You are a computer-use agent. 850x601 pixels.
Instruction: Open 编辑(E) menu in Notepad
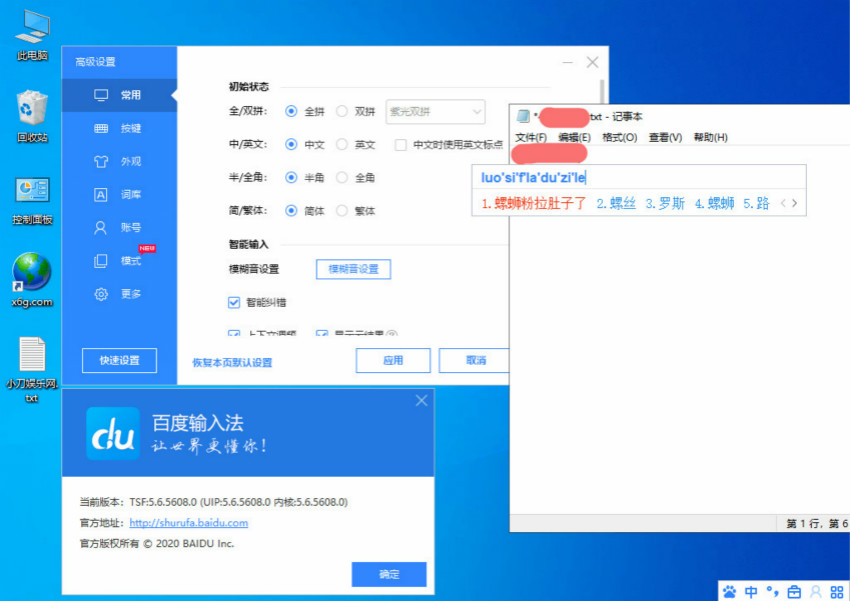pyautogui.click(x=575, y=138)
